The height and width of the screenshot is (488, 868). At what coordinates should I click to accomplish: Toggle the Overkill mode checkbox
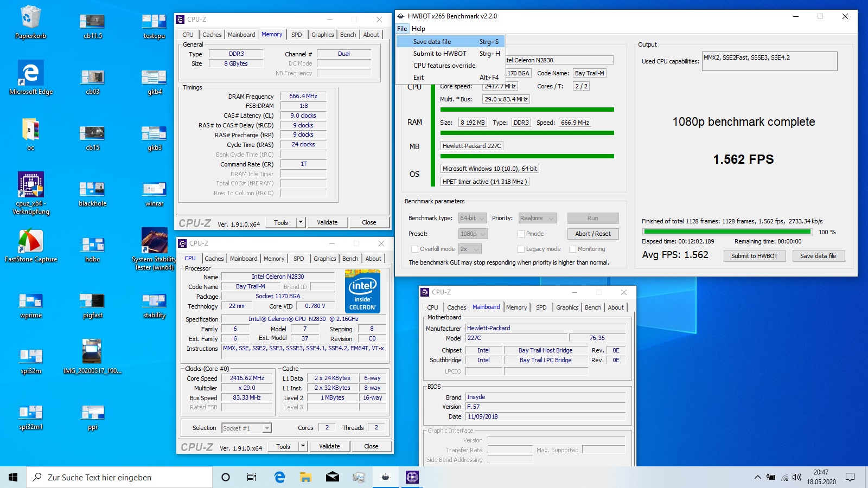[414, 249]
